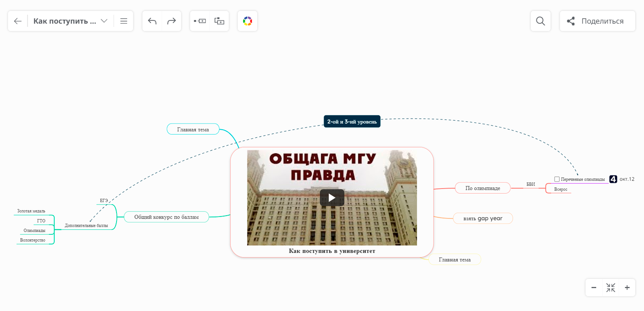
Task: Select the Дополнительные баллы subtopic
Action: point(86,225)
